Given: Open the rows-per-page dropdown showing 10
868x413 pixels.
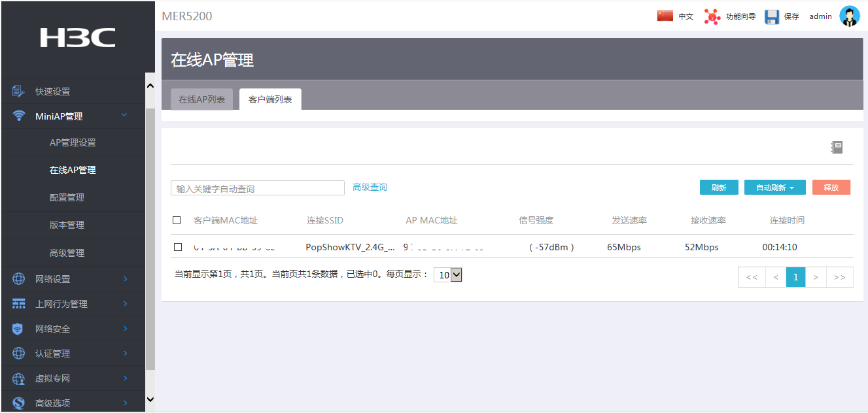Looking at the screenshot, I should coord(448,275).
